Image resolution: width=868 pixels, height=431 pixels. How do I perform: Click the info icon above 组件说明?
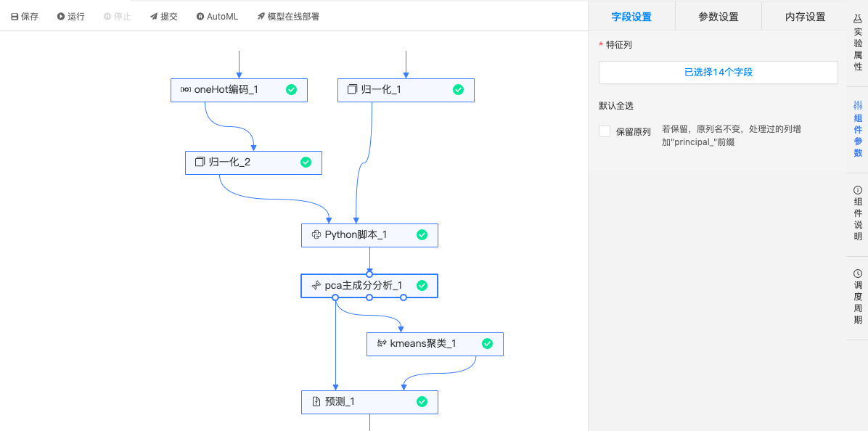[x=858, y=189]
